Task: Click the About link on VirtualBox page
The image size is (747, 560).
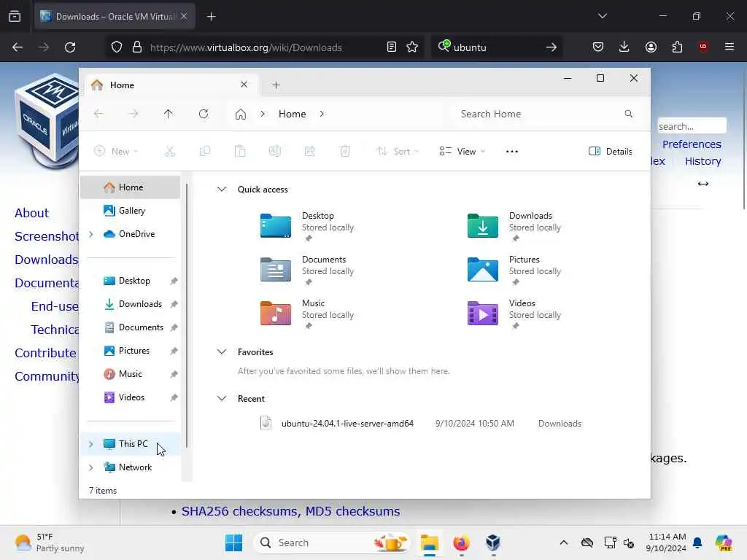Action: [31, 213]
